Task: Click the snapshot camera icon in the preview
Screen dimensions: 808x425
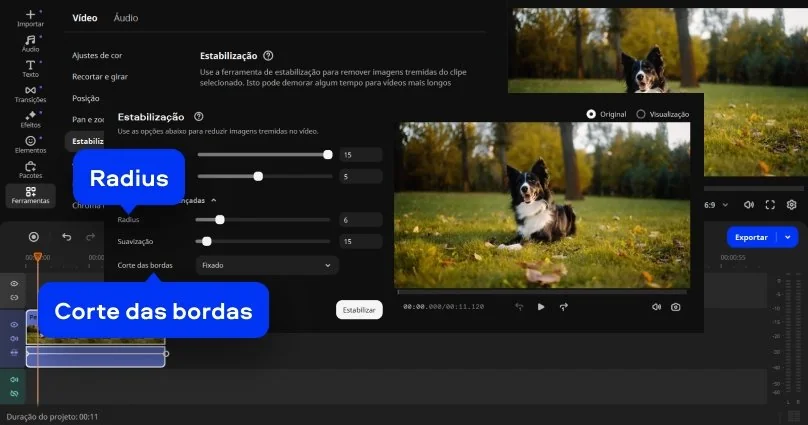Action: pyautogui.click(x=676, y=307)
